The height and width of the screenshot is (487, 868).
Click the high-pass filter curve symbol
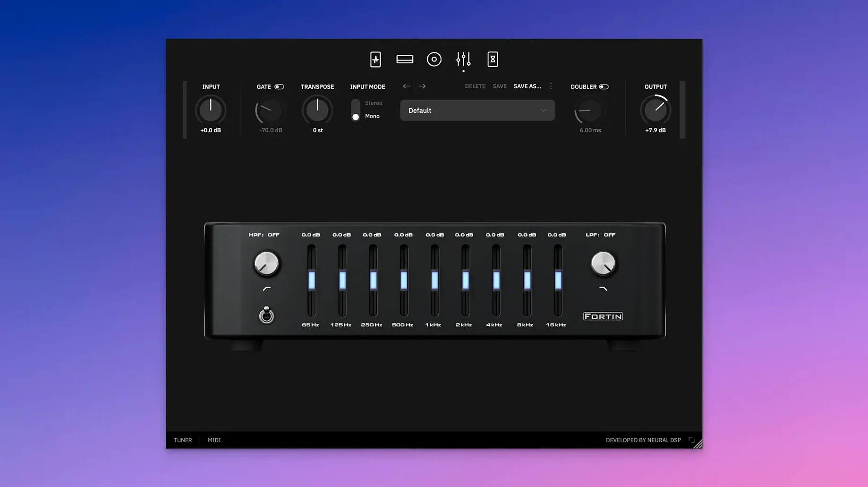267,288
